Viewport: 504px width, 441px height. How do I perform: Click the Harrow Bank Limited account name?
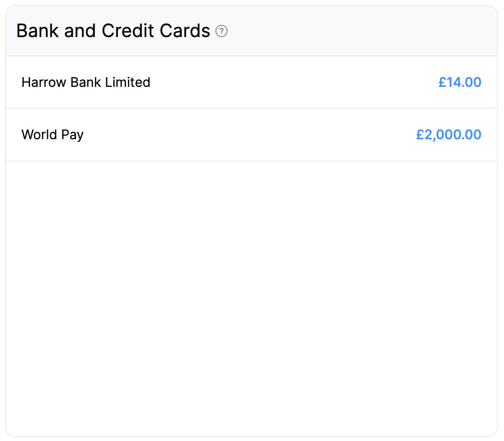point(85,82)
